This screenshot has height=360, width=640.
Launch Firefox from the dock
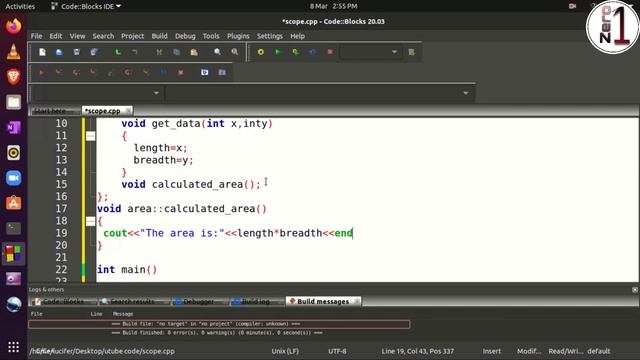coord(13,27)
